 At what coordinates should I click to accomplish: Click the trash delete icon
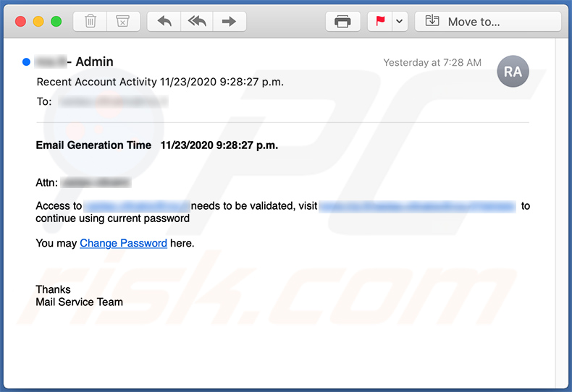(x=91, y=21)
